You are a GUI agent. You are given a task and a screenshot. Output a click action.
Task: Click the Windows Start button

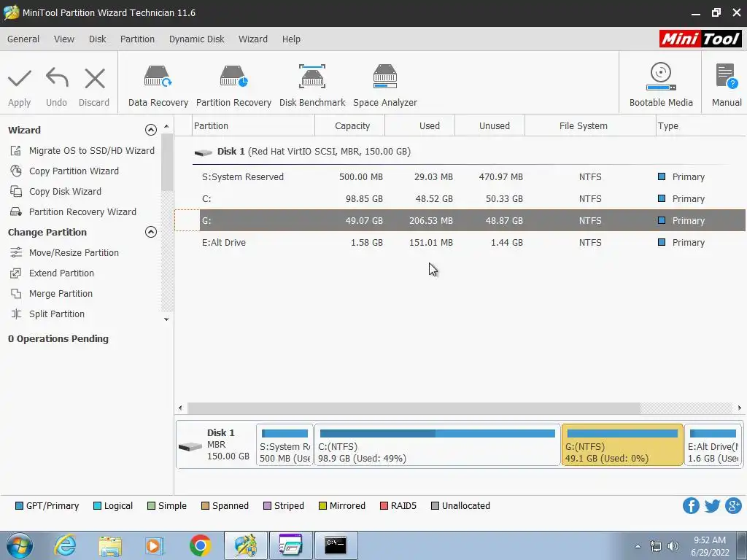point(19,545)
